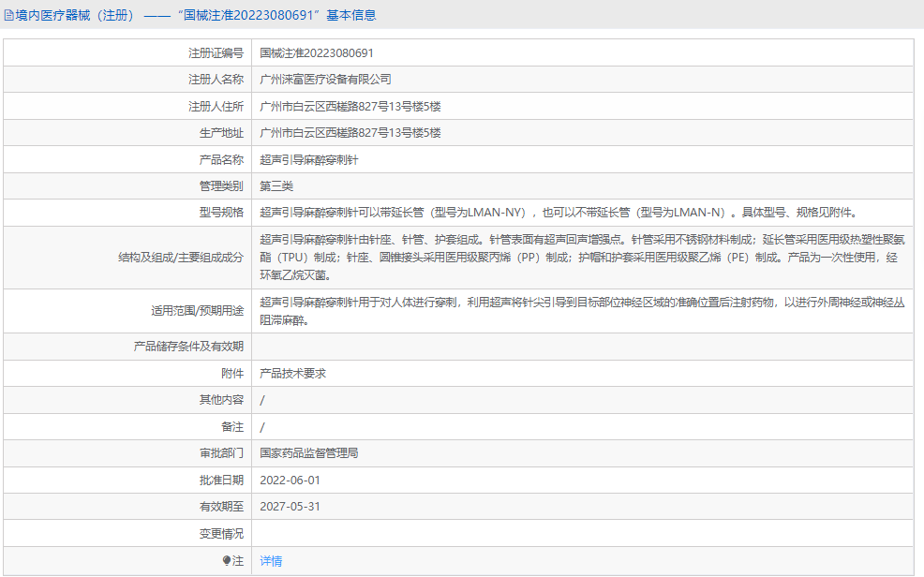Select approving department 国家药品监督管理局

309,453
